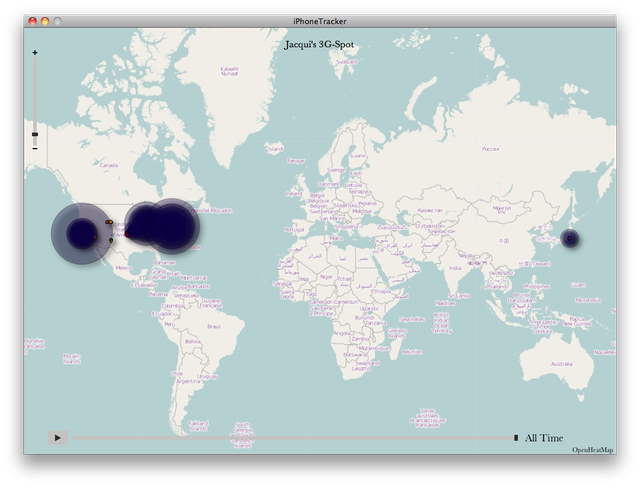640x487 pixels.
Task: Click the All Time label
Action: 544,438
